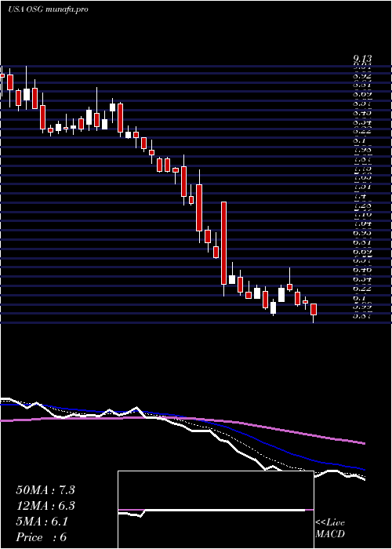The height and width of the screenshot is (549, 392).
Task: Click the 5MA : 6.1 legend value
Action: click(x=42, y=522)
